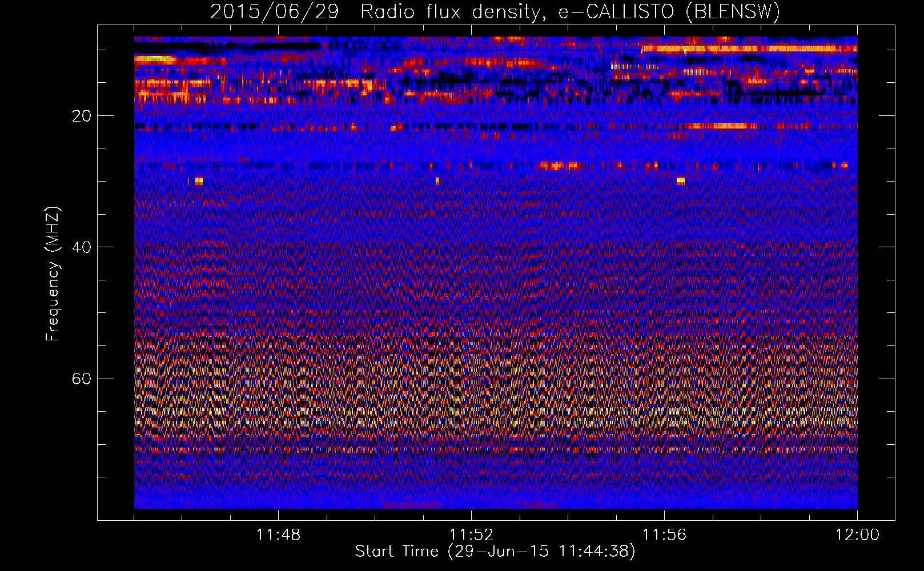Select the 40 MHz frequency axis label

(81, 248)
